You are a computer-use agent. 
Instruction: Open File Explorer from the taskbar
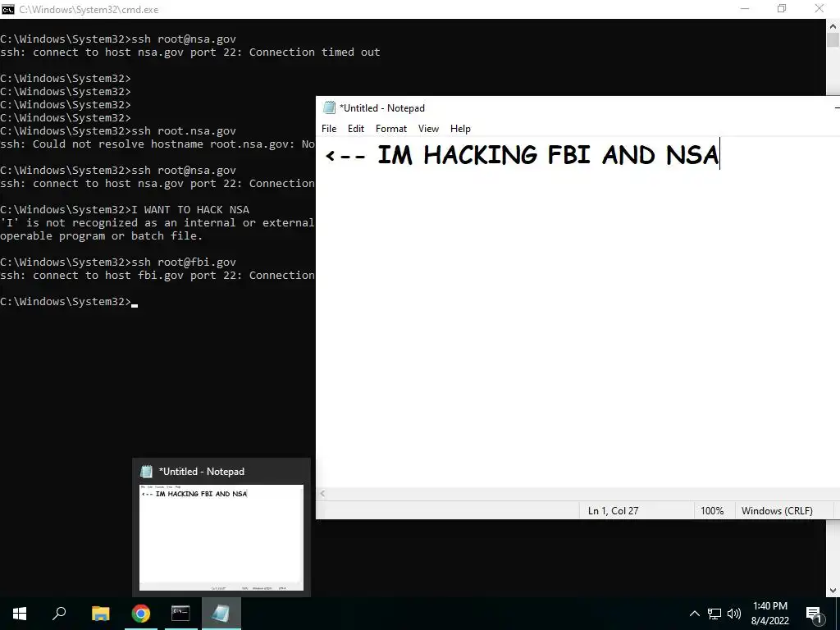pos(100,614)
